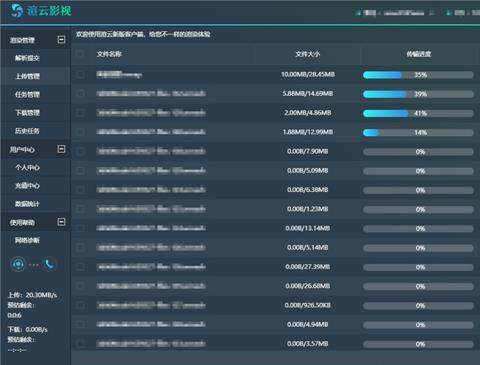Viewport: 480px width, 365px height.
Task: Check the row with size 5.88MB/14.69MB
Action: (x=80, y=94)
